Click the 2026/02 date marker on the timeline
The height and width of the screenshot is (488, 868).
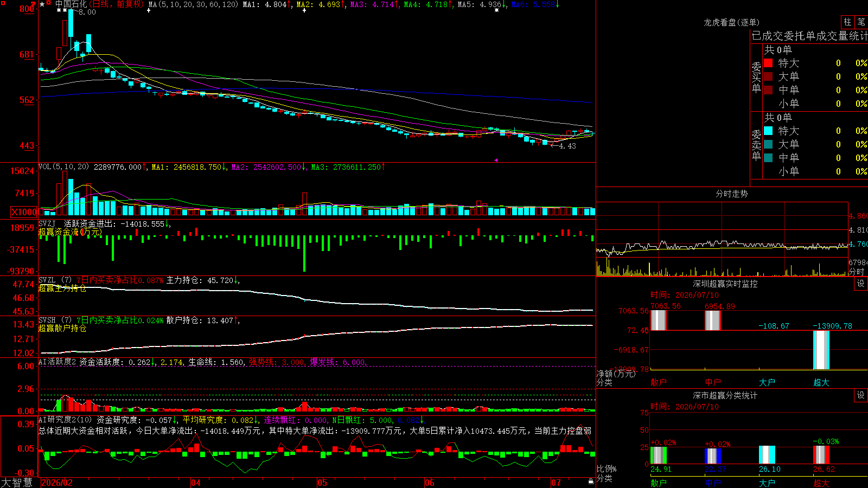coord(57,483)
